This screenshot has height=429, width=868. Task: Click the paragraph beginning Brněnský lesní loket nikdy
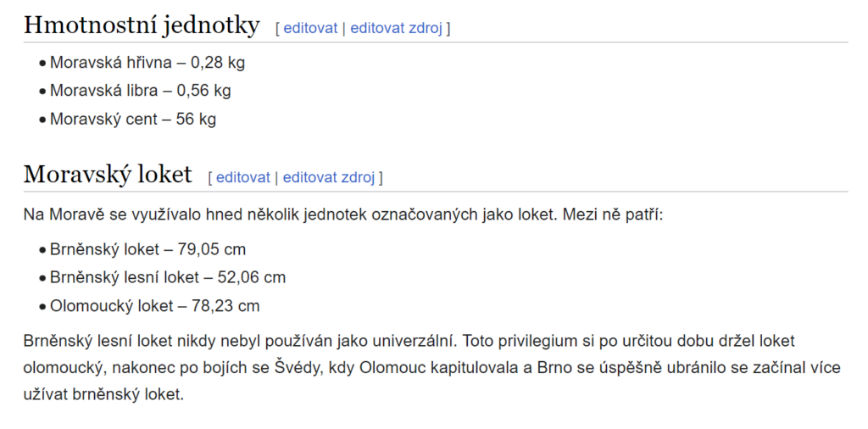coord(431,368)
